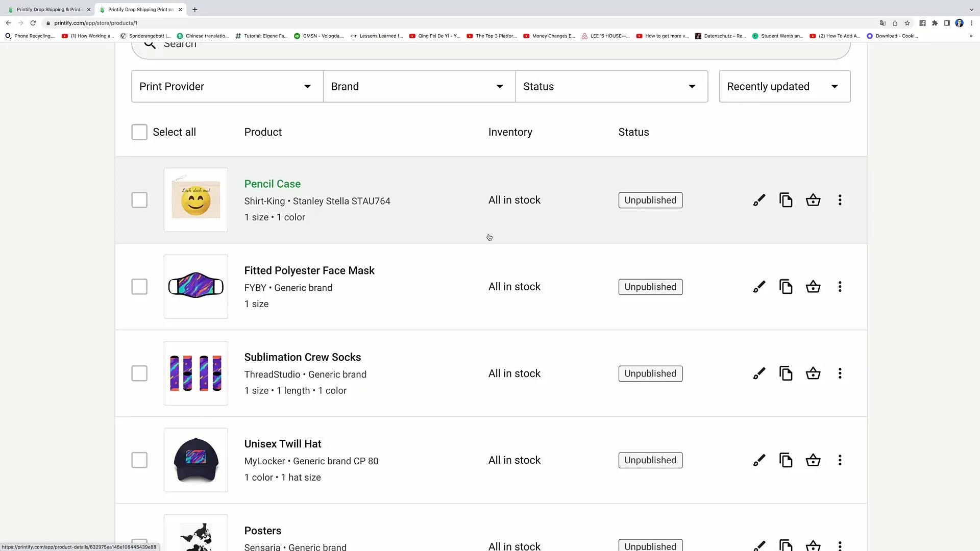Click the Unisex Twill Hat product thumbnail
This screenshot has height=551, width=980.
coord(195,460)
